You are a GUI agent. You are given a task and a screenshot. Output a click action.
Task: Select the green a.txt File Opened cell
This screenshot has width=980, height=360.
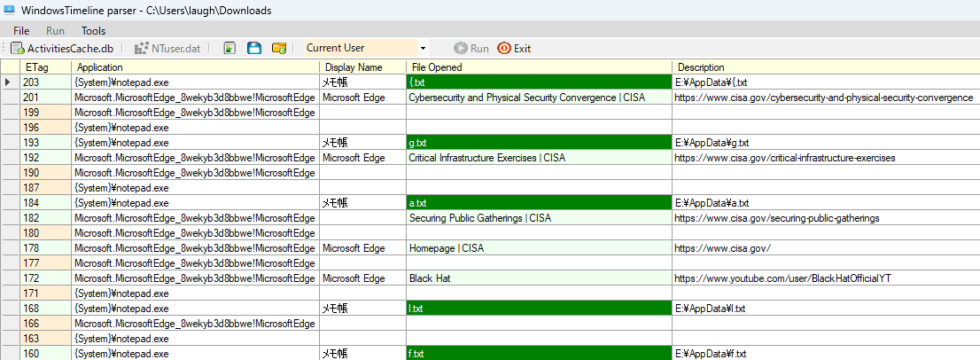540,202
